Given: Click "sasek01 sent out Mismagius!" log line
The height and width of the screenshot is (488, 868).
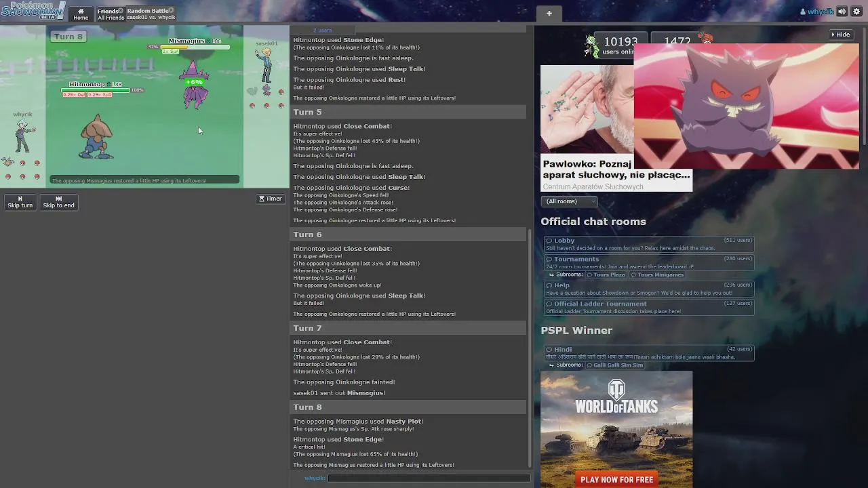Looking at the screenshot, I should pos(339,393).
